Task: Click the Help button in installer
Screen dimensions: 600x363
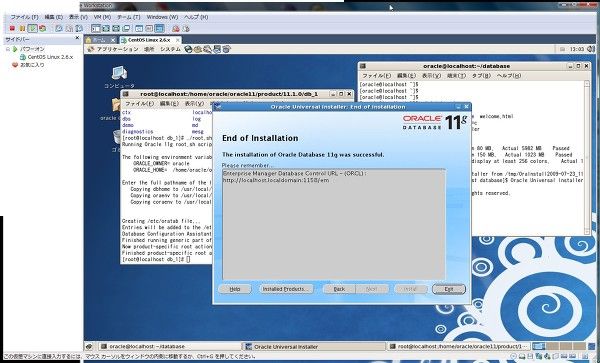Action: point(235,289)
